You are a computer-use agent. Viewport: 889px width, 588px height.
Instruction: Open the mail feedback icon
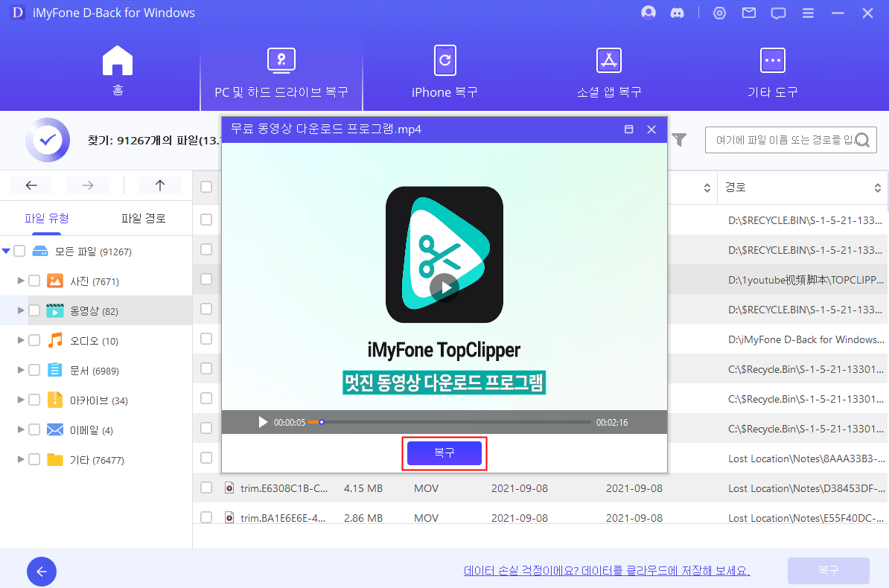749,13
